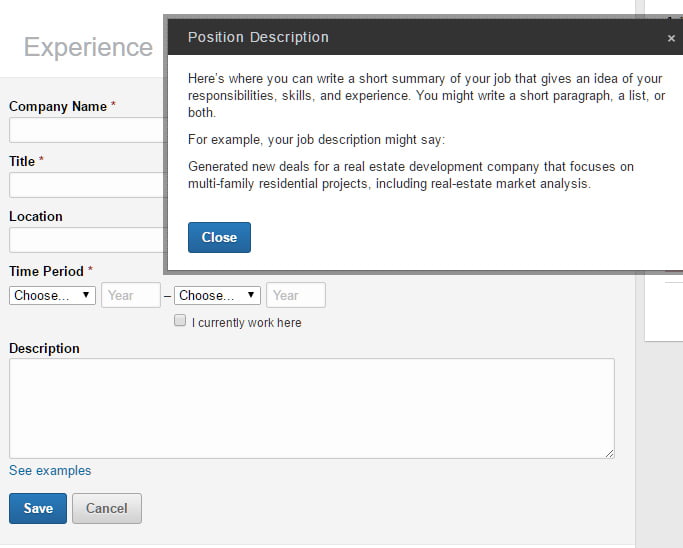The height and width of the screenshot is (548, 683).
Task: Click the "I currently work here" label text
Action: pyautogui.click(x=247, y=323)
